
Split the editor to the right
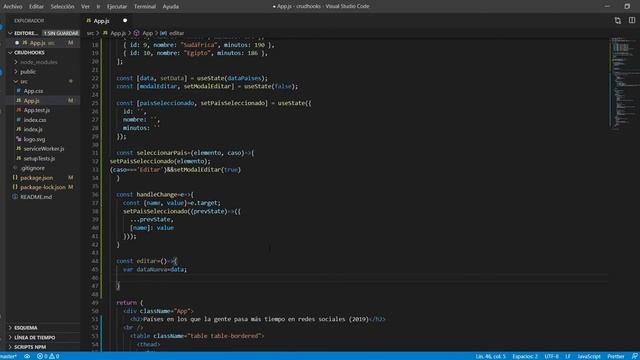pos(632,20)
